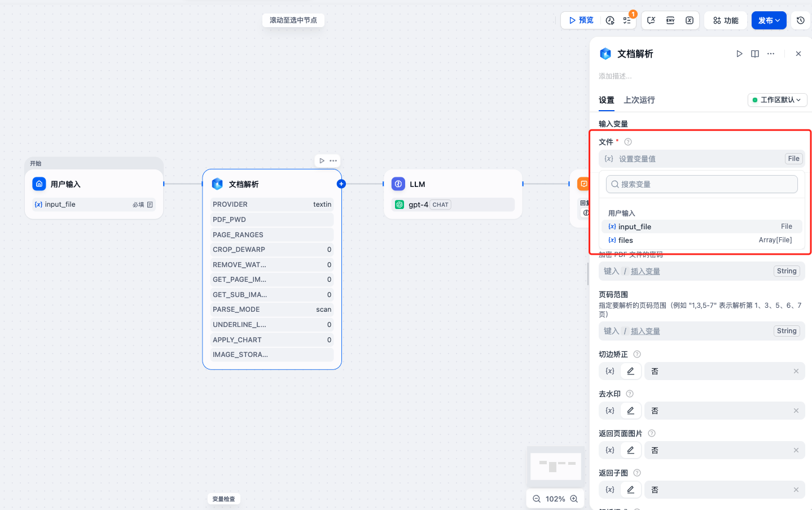Open the environment variables (ENV) panel
The image size is (812, 510).
670,20
